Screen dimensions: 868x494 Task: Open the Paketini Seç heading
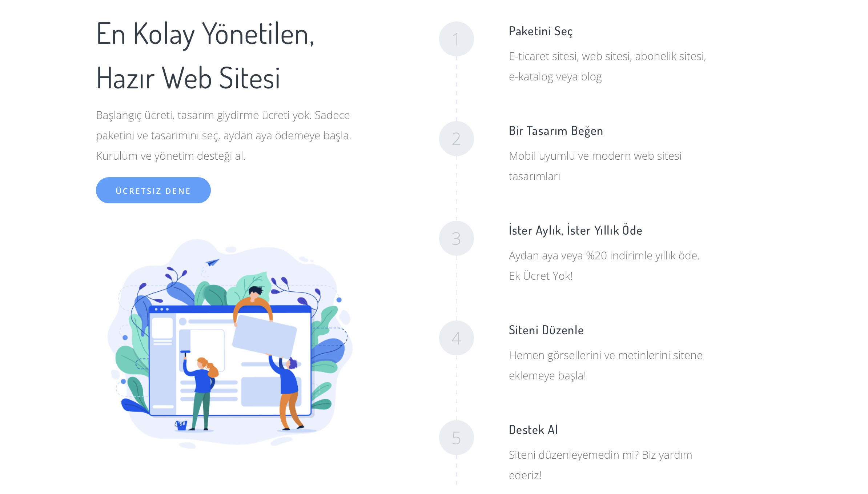[x=541, y=31]
